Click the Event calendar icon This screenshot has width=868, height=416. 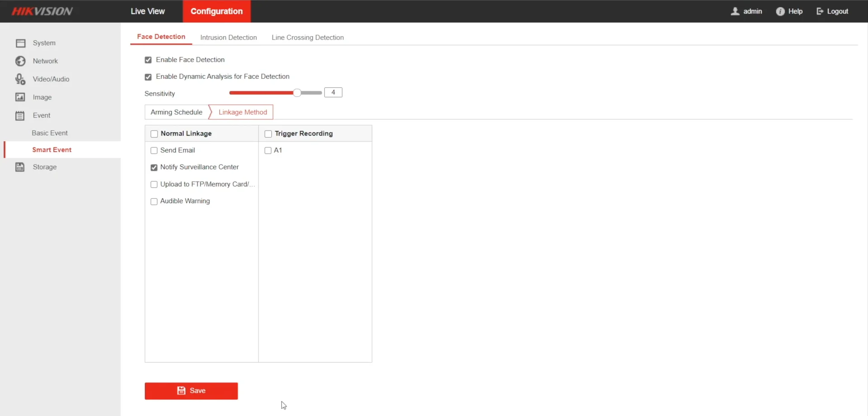pyautogui.click(x=20, y=115)
